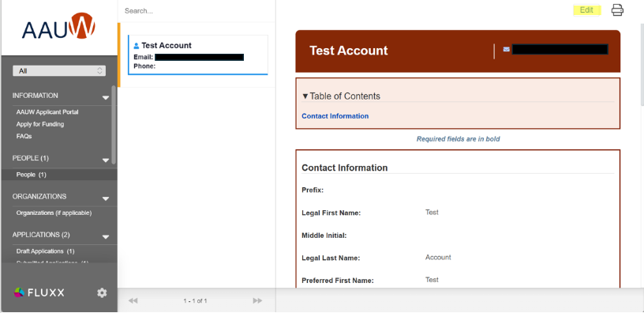Collapse the APPLICATIONS (2) section
Screen dimensions: 644x313
click(x=106, y=237)
